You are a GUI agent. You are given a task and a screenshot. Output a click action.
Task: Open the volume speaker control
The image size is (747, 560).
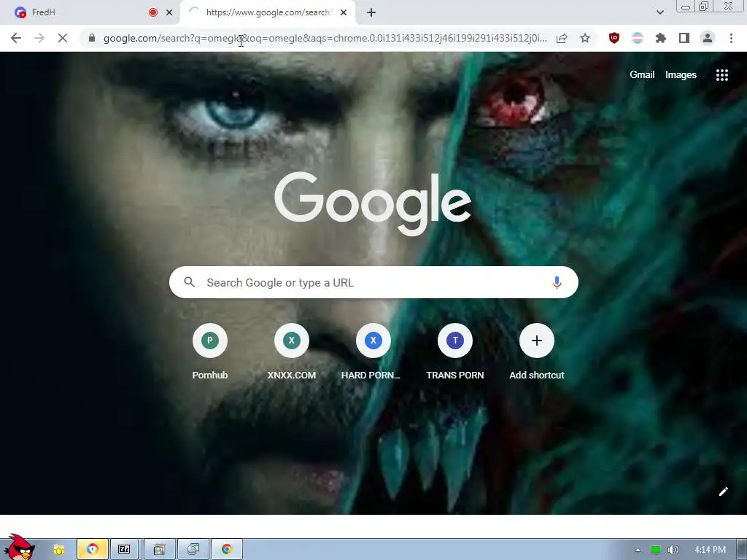673,550
